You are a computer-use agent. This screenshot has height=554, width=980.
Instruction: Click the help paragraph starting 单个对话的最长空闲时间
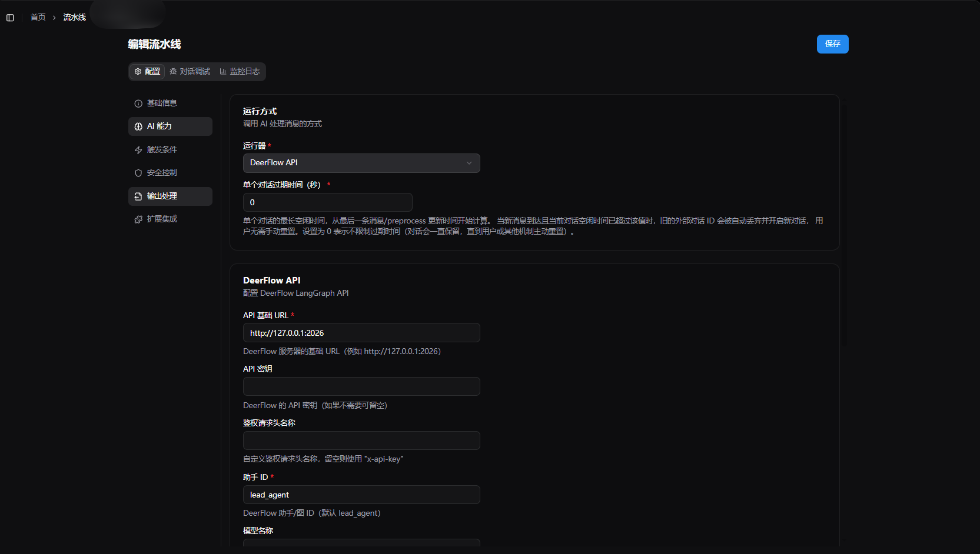(533, 226)
